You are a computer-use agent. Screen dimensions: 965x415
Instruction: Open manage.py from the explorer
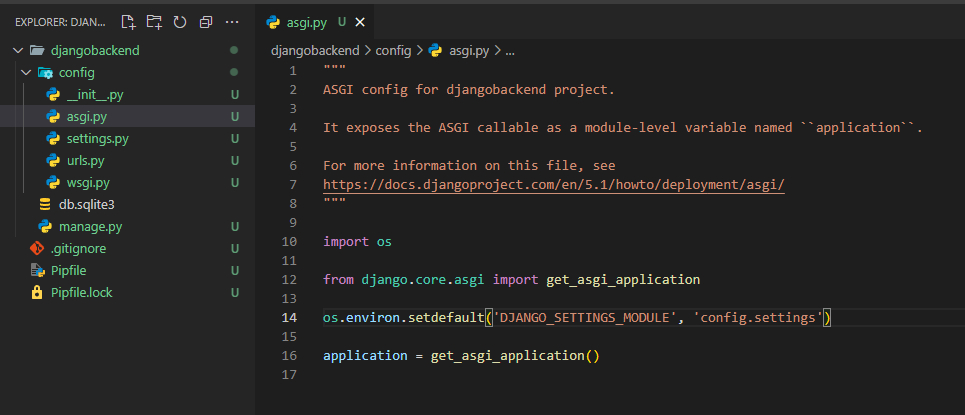[89, 226]
